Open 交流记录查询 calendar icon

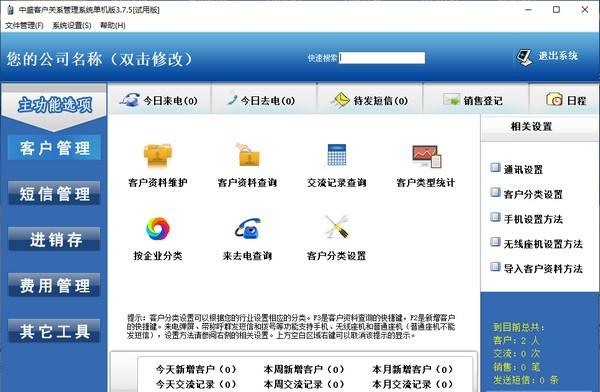(337, 155)
